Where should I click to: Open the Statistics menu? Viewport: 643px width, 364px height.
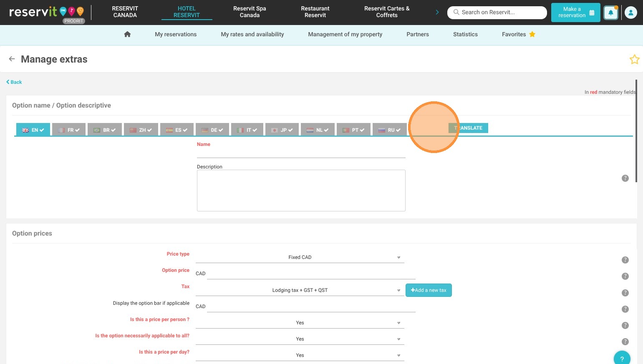(x=465, y=35)
